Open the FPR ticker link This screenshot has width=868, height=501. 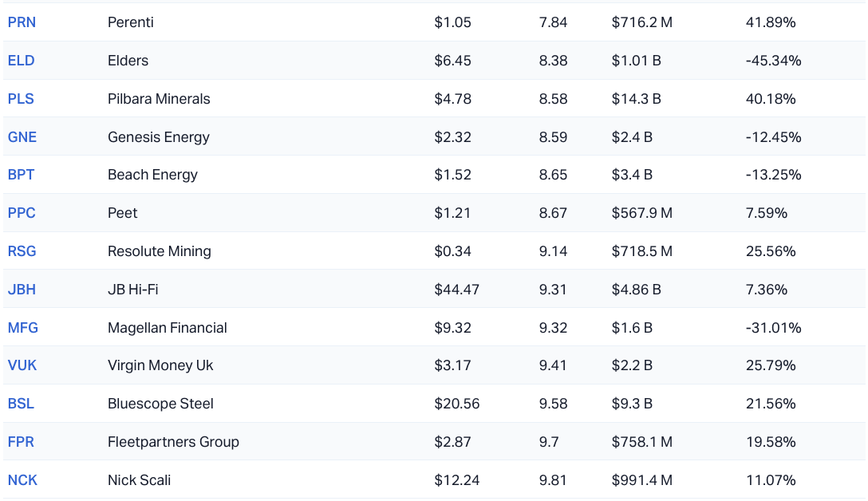[21, 442]
